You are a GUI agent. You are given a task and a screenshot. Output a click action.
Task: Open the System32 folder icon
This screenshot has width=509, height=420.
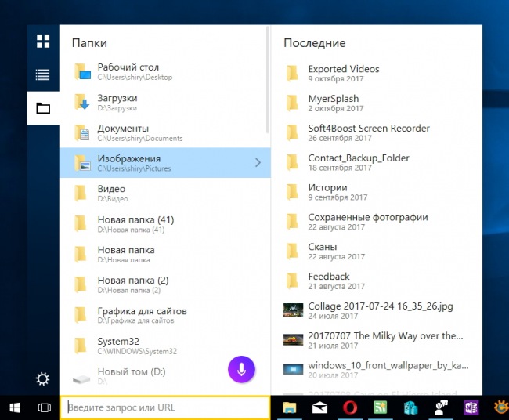tap(80, 346)
